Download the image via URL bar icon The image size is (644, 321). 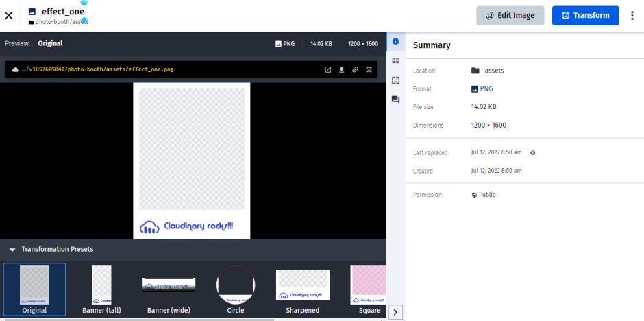(x=341, y=69)
